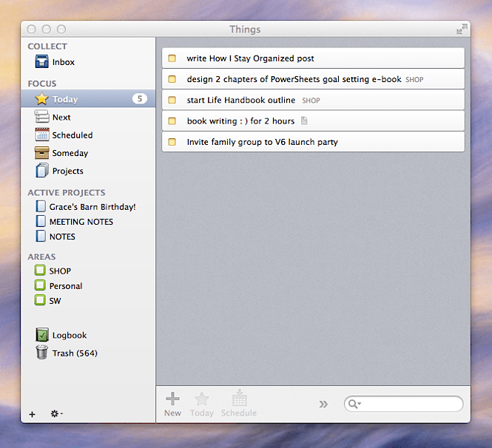492x448 pixels.
Task: Click the Someday archive box icon
Action: click(x=41, y=153)
